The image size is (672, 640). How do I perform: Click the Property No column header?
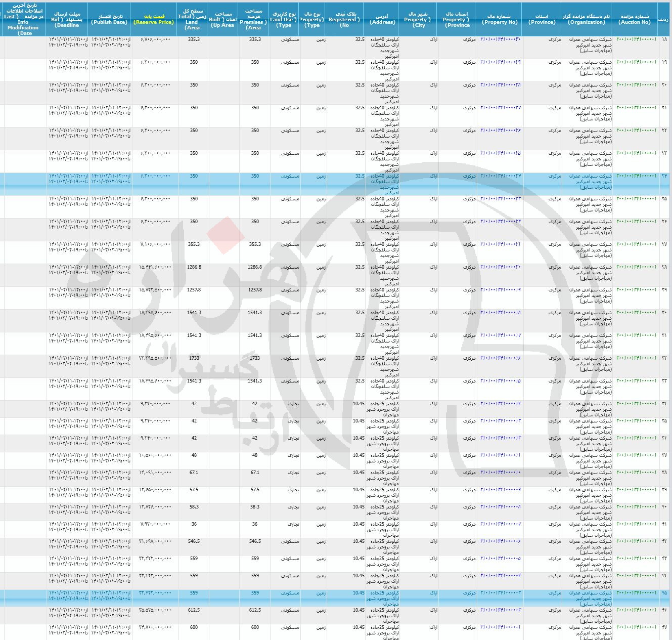point(500,19)
